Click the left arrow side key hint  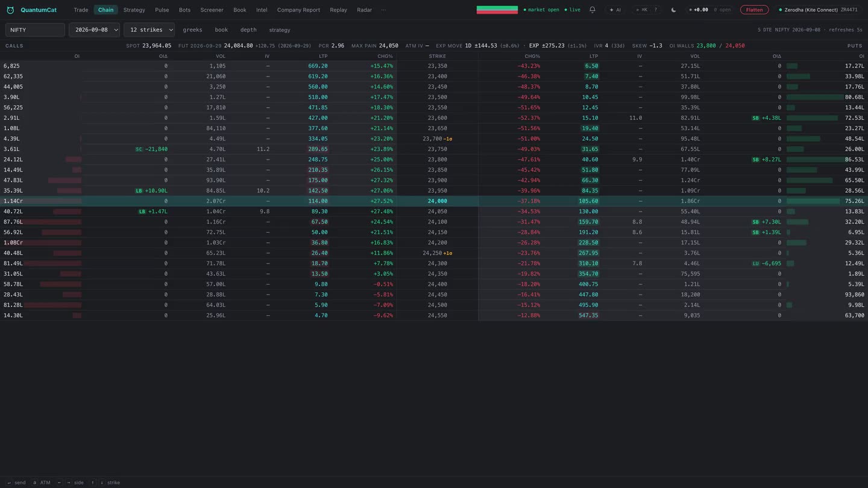pyautogui.click(x=59, y=483)
